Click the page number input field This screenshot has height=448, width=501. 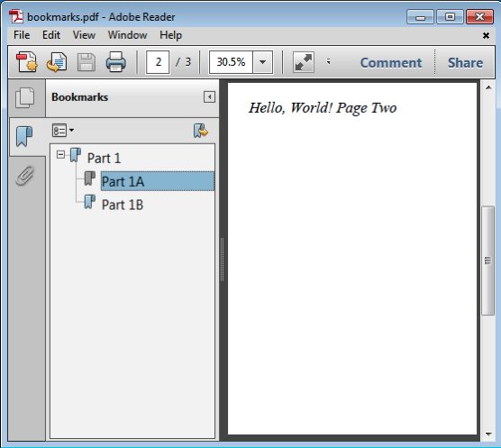coord(158,62)
